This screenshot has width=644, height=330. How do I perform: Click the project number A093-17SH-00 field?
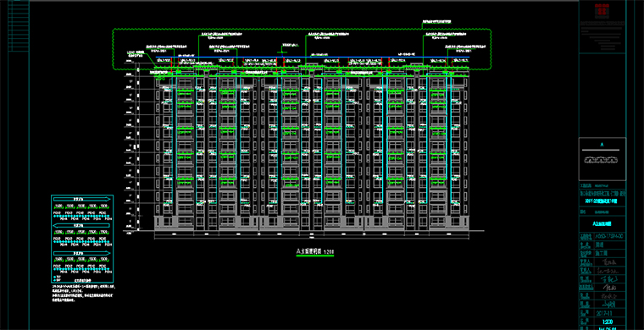point(609,237)
